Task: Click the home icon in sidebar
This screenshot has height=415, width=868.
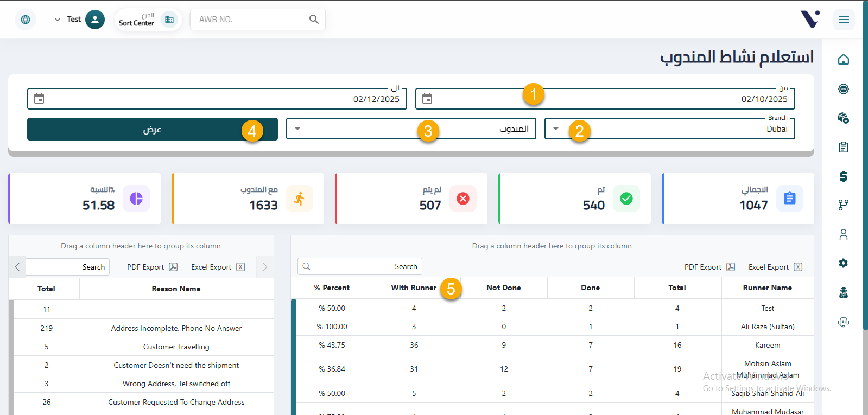Action: tap(843, 60)
